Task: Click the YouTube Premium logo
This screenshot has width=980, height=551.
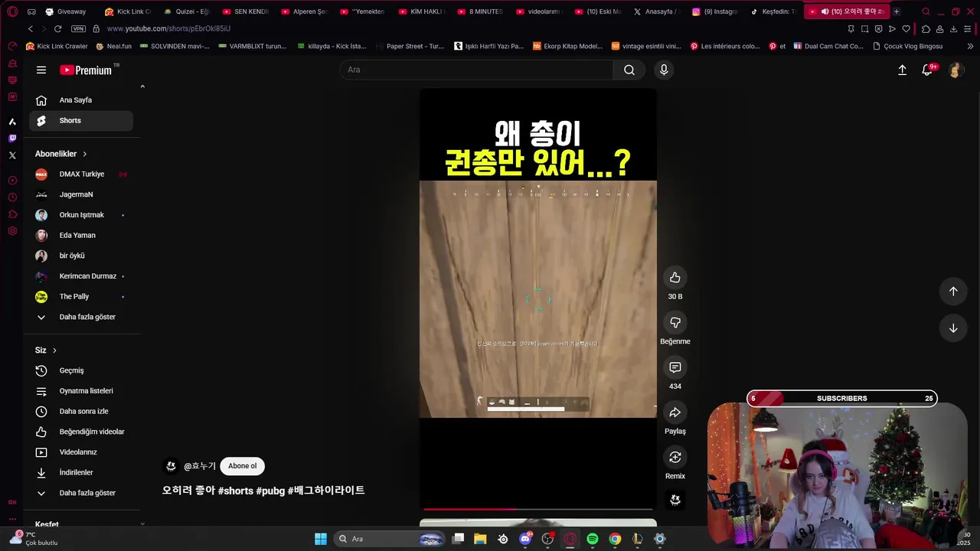Action: 86,70
